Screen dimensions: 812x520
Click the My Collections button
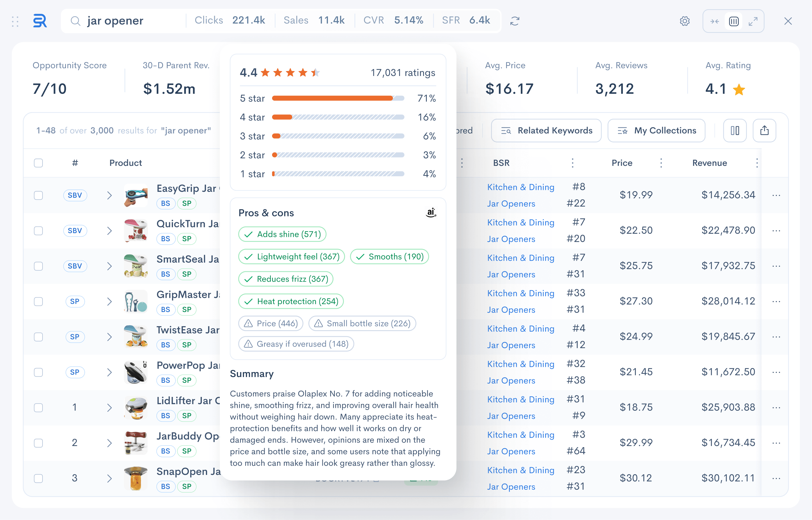click(656, 130)
